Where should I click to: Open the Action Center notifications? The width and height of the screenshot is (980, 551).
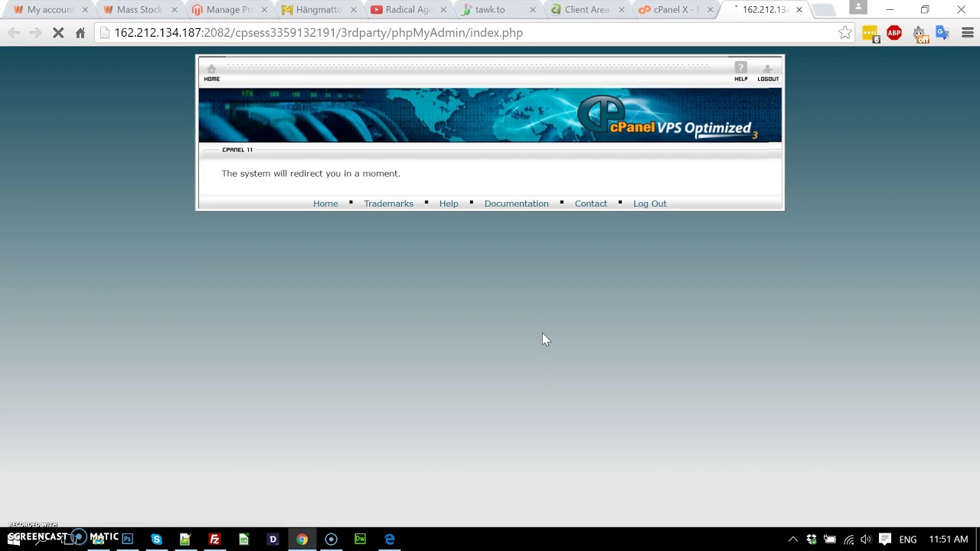(885, 539)
